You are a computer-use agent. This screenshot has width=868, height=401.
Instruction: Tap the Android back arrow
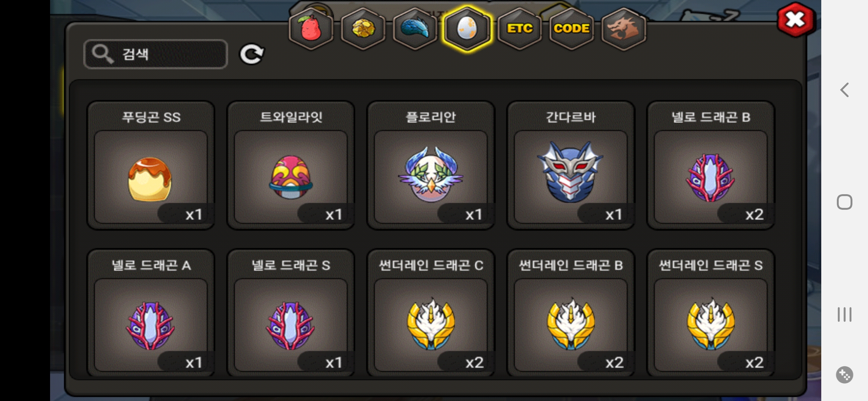[845, 90]
